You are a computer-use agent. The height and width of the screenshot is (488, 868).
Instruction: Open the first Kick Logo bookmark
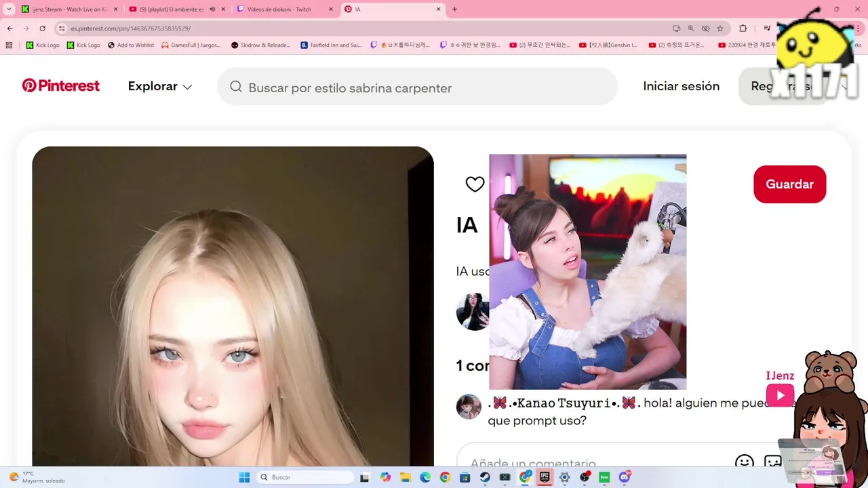point(43,45)
